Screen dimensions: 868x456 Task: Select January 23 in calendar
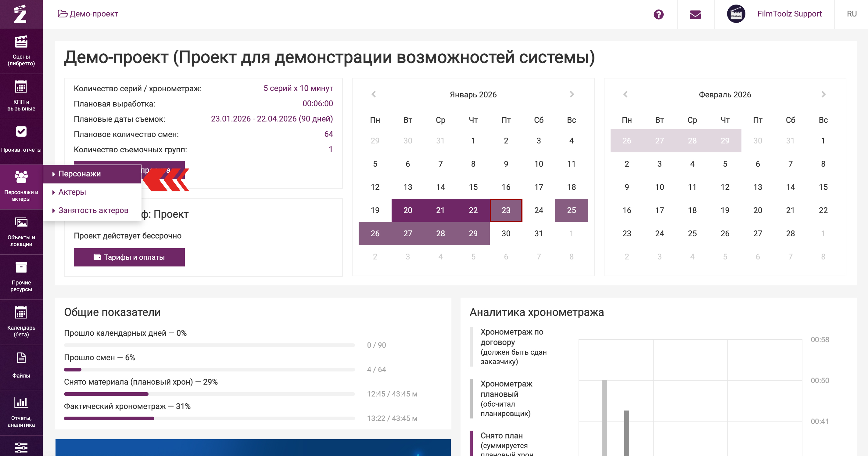coord(505,210)
